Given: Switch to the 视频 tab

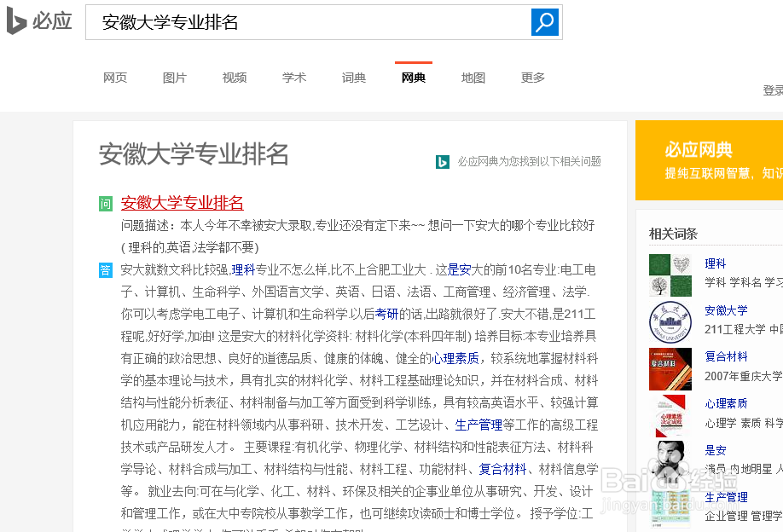Looking at the screenshot, I should [x=235, y=78].
